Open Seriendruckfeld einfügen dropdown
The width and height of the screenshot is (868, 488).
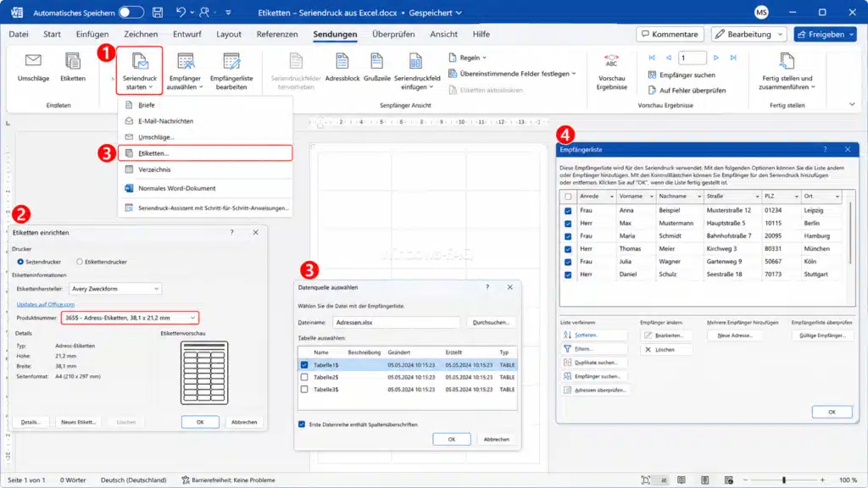coord(417,71)
